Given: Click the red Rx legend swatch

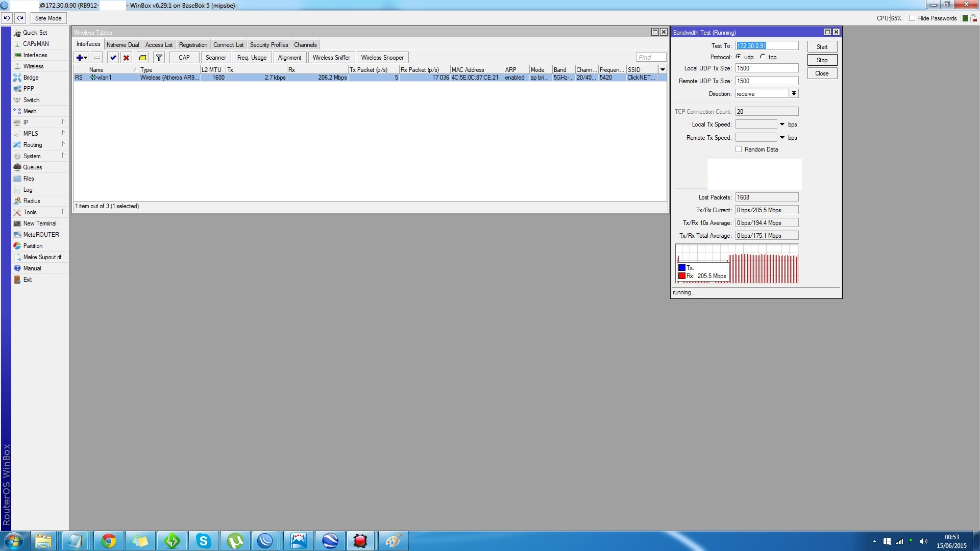Looking at the screenshot, I should pos(681,276).
